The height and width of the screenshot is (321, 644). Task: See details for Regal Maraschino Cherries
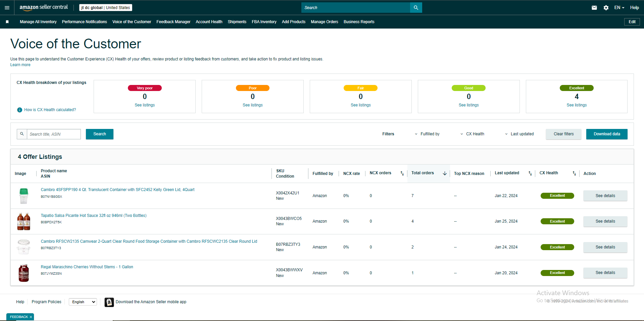click(x=605, y=273)
